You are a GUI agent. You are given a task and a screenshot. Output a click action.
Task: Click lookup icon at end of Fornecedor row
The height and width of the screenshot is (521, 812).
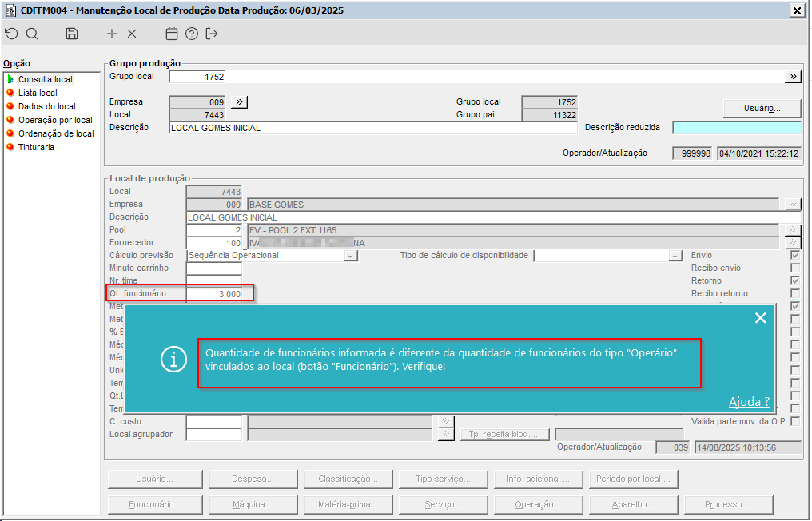click(x=793, y=242)
